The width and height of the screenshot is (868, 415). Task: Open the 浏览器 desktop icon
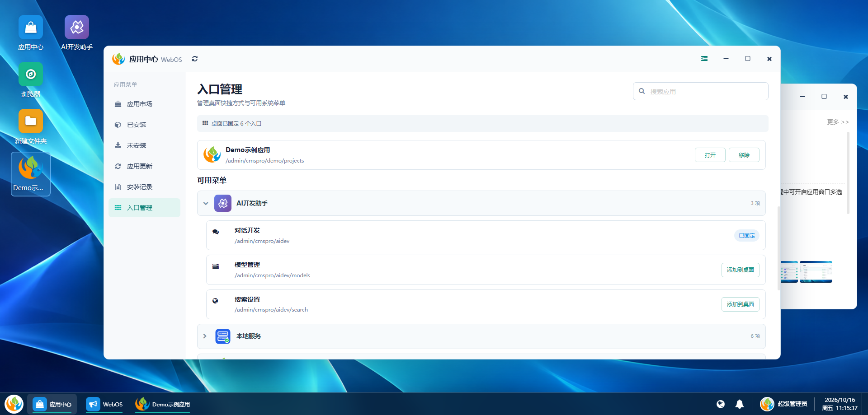point(31,75)
